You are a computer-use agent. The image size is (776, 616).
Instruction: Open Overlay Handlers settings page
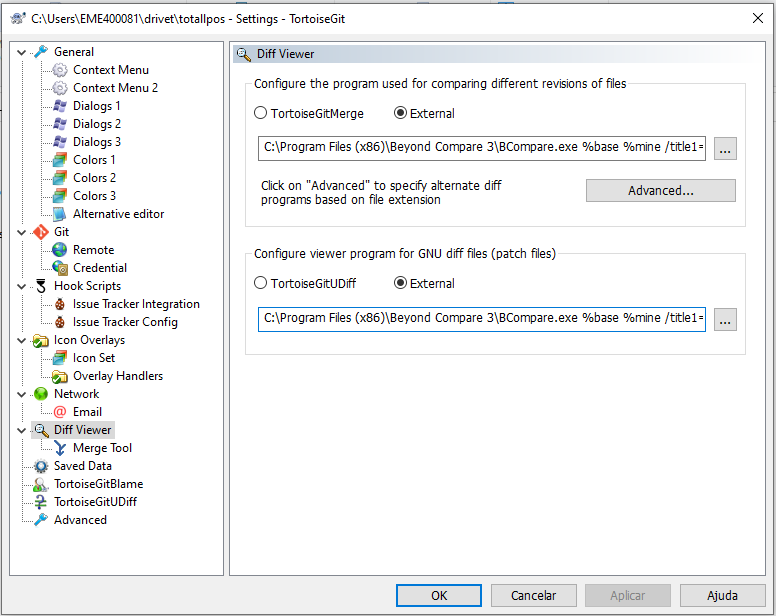[118, 376]
